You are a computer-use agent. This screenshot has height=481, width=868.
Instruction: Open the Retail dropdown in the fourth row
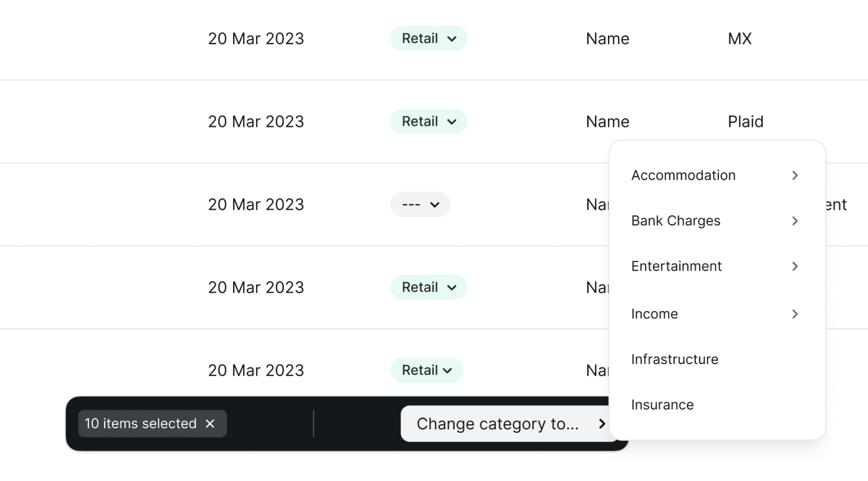(429, 287)
